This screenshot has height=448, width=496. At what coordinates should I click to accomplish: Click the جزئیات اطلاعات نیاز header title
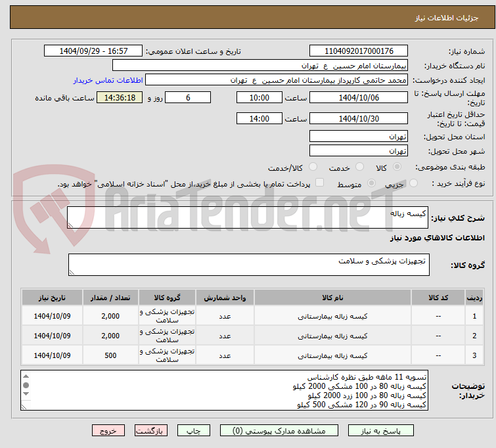(446, 18)
